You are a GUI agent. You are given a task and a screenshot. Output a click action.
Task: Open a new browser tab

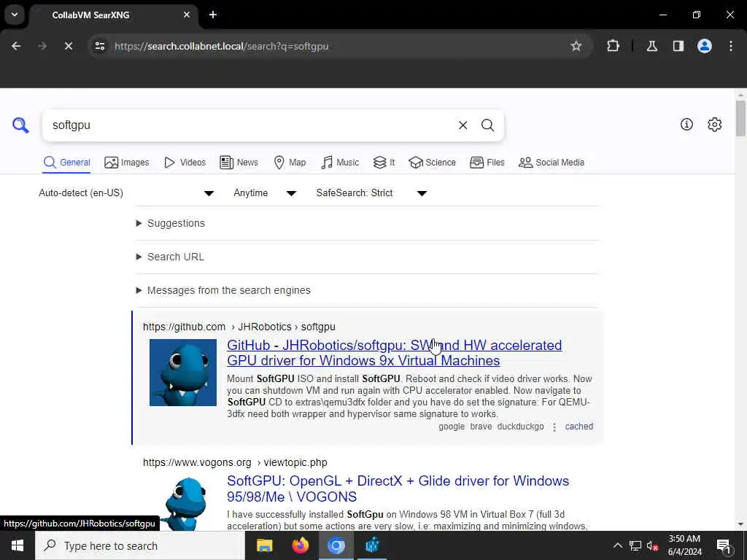pyautogui.click(x=213, y=15)
